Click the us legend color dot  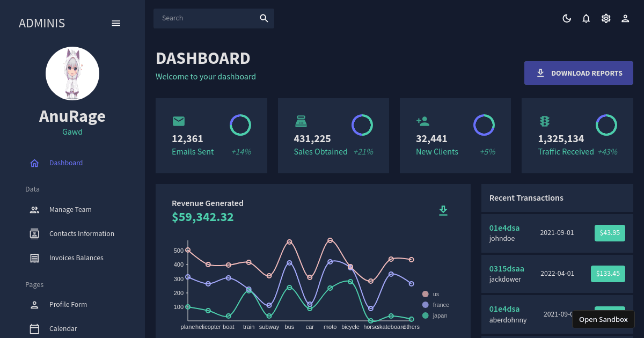pos(426,294)
